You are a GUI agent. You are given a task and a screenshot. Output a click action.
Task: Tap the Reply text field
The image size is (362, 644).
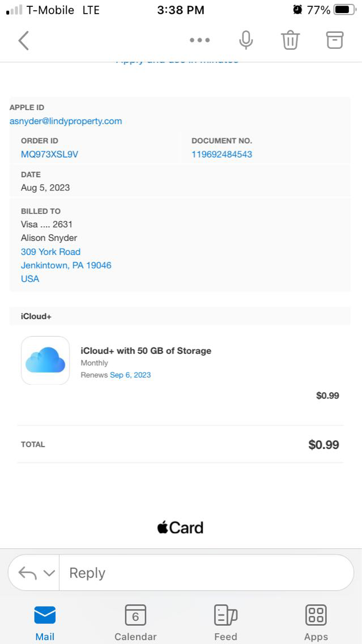pos(204,573)
